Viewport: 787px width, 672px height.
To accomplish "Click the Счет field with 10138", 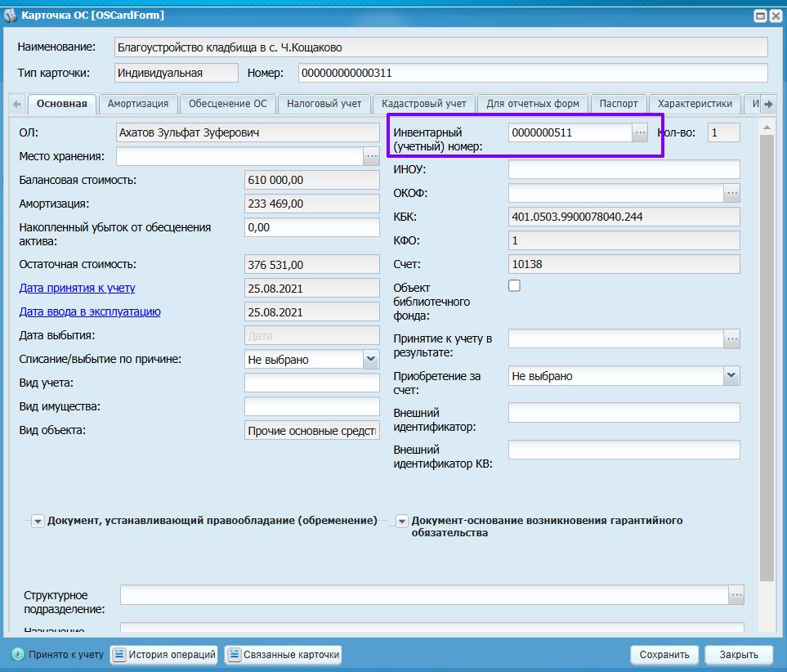I will [x=624, y=264].
